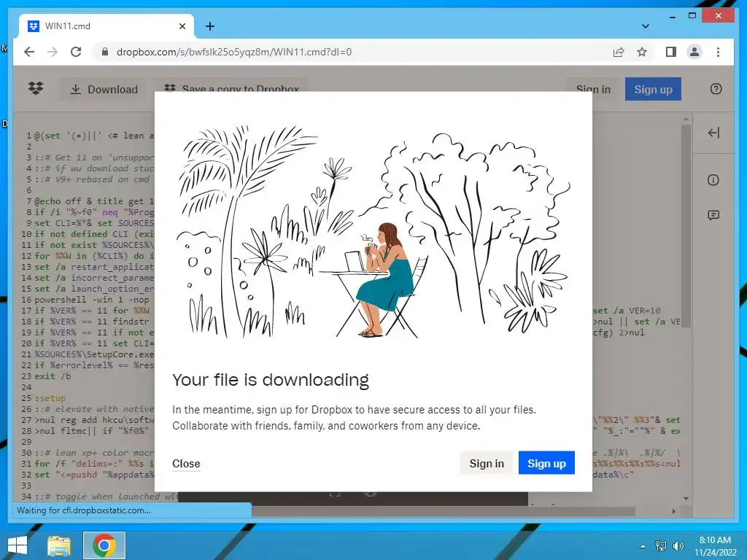Open Chrome's three-dot menu
The height and width of the screenshot is (560, 747).
tap(718, 52)
